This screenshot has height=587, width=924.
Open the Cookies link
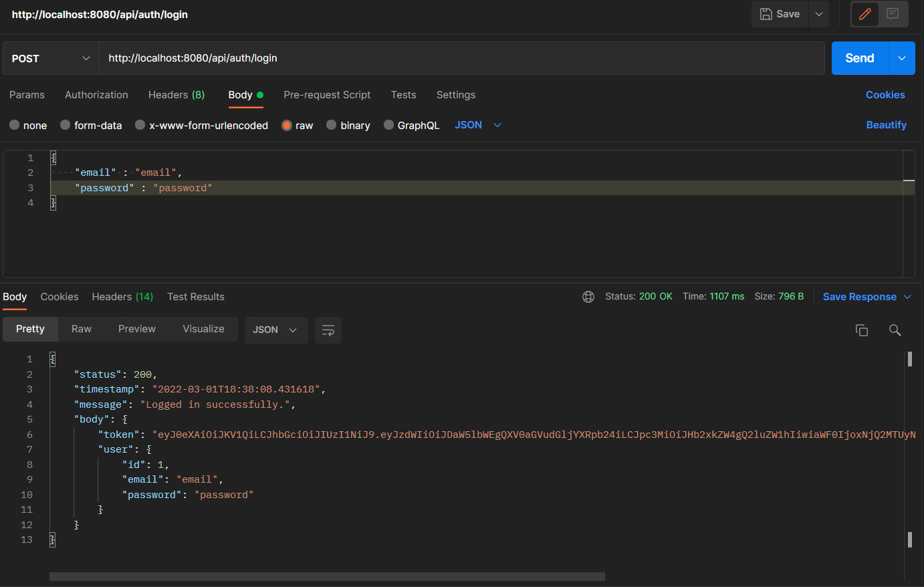[885, 95]
